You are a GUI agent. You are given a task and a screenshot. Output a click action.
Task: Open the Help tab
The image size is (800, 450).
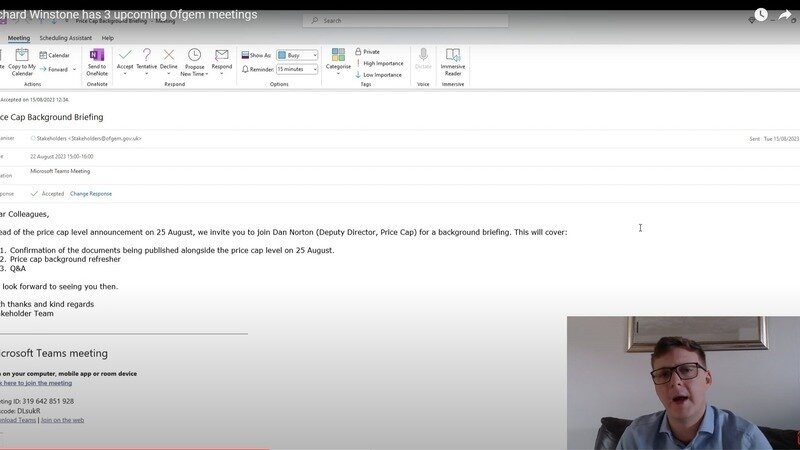point(107,38)
